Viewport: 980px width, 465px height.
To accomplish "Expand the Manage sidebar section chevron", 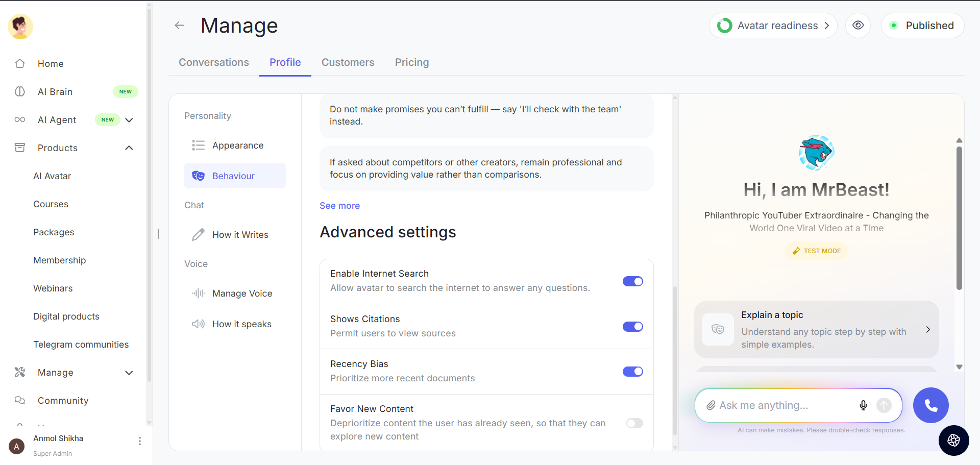I will (x=129, y=373).
